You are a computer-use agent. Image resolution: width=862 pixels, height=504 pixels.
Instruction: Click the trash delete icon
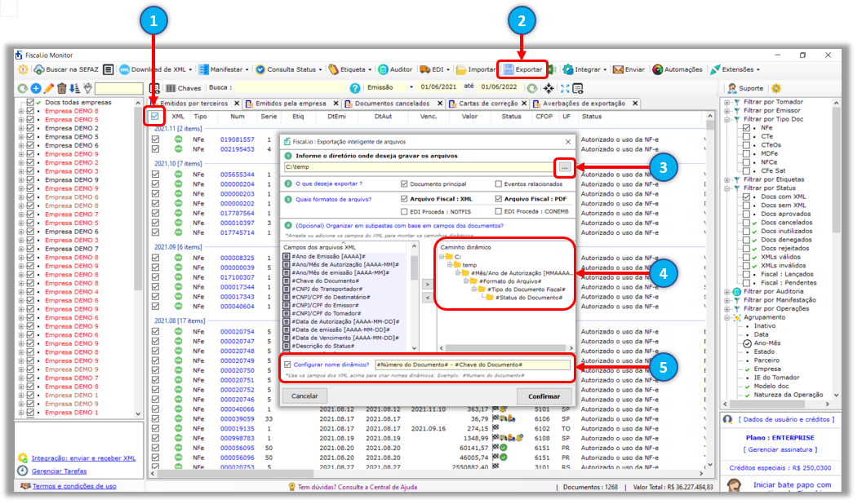coord(61,88)
